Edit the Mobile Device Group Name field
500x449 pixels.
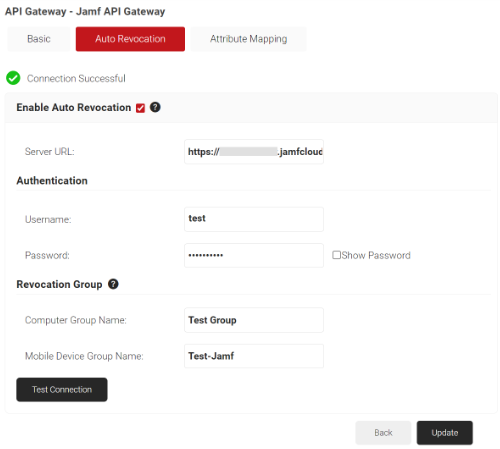pos(254,356)
